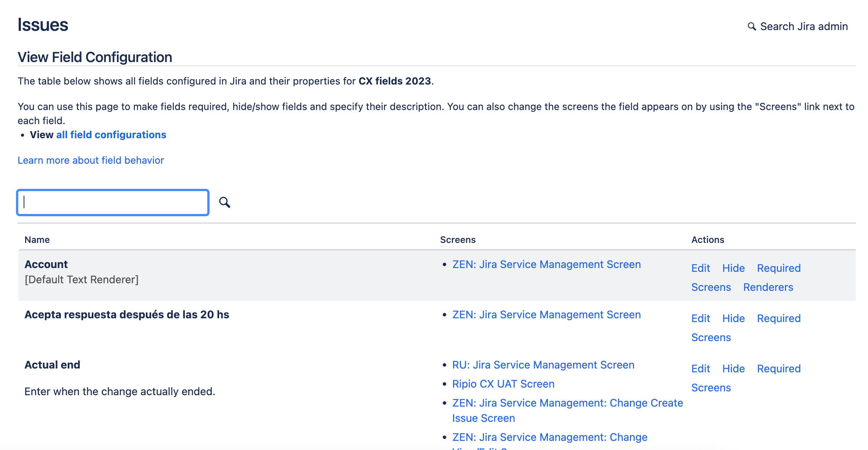Click the Issues page title
This screenshot has height=450, width=868.
(x=43, y=25)
